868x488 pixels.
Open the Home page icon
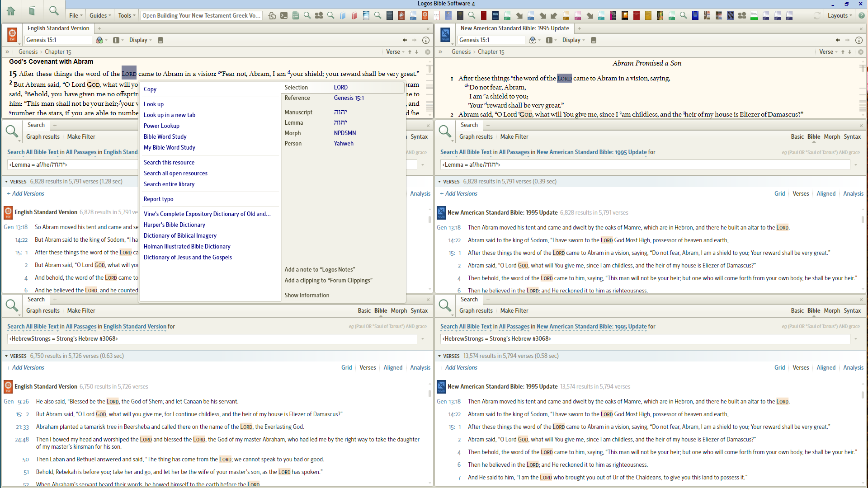coord(11,11)
